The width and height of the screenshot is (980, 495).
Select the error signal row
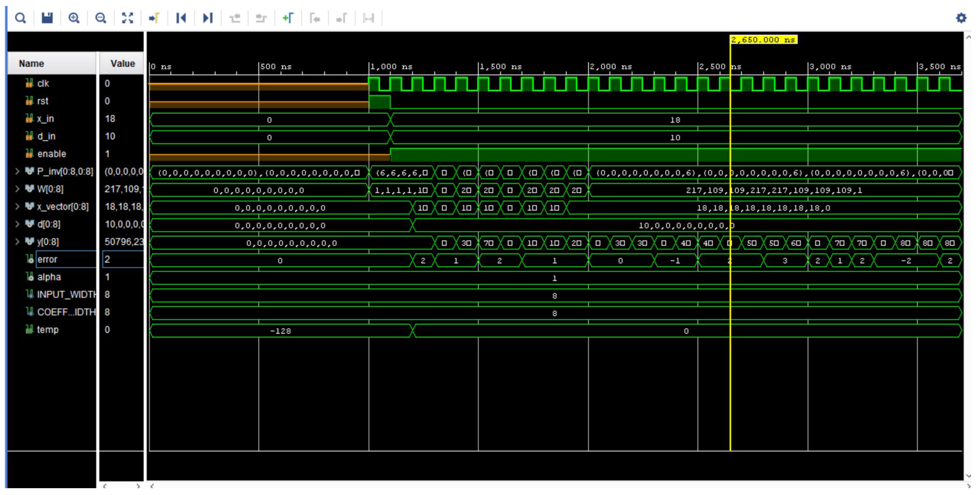[48, 259]
